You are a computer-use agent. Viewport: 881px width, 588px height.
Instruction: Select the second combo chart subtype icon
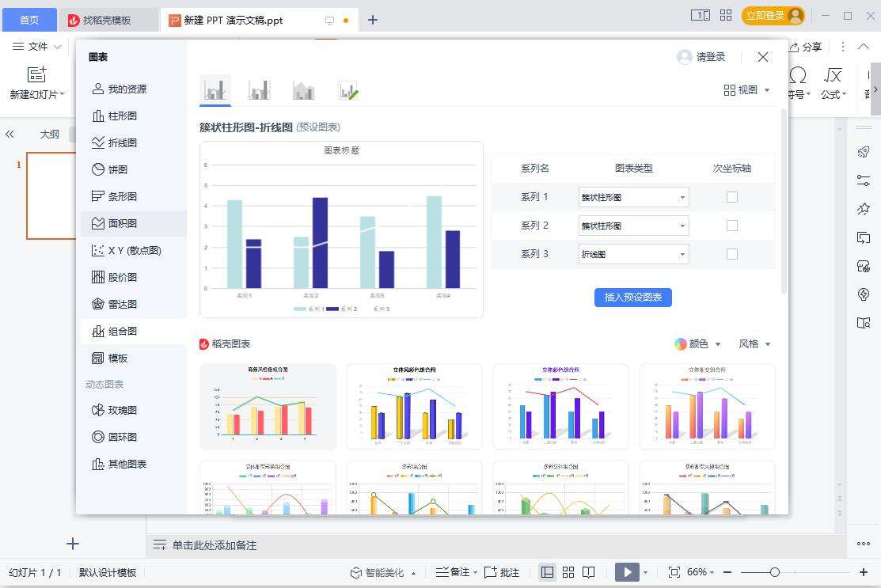[x=259, y=90]
